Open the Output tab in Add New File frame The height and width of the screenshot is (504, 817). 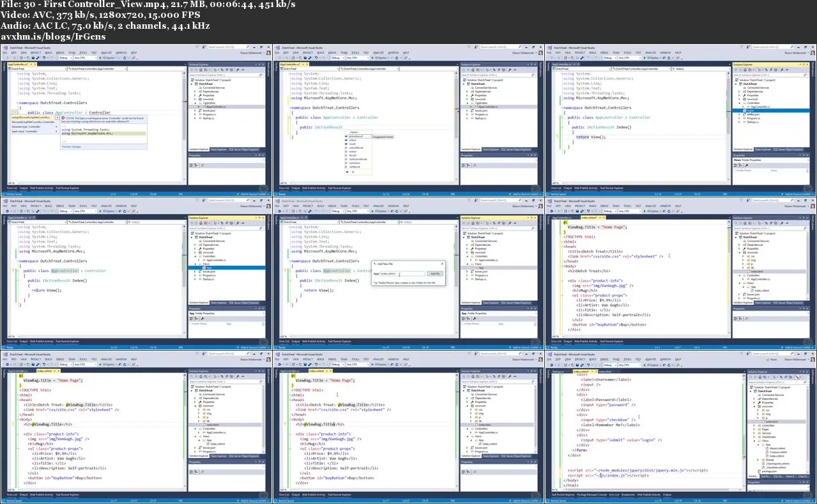[296, 341]
